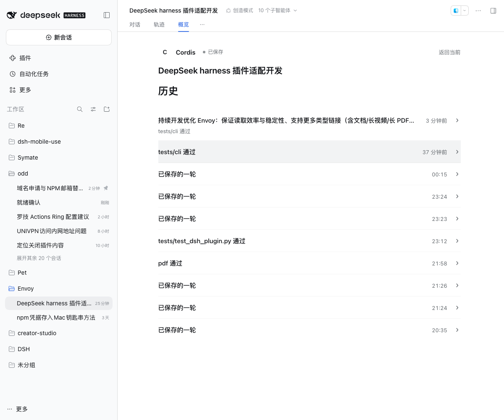504x420 pixels.
Task: Expand the Re folder
Action: [59, 126]
